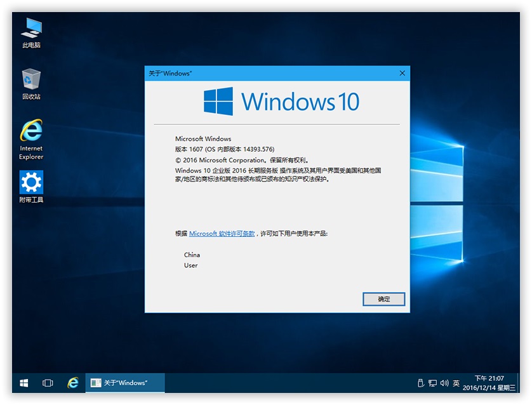Open the network status tray icon
Viewport: 532px width, 405px height.
[x=432, y=383]
